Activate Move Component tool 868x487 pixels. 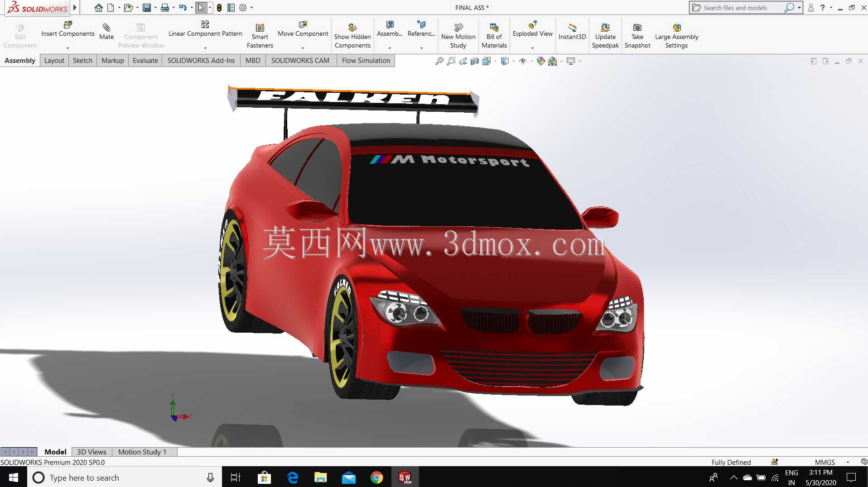pyautogui.click(x=303, y=29)
